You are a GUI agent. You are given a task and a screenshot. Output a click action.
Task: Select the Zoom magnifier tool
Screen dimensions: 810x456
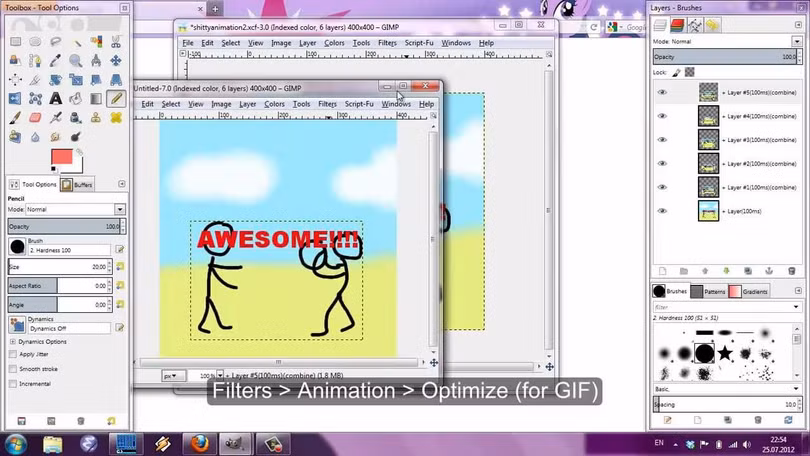click(75, 60)
